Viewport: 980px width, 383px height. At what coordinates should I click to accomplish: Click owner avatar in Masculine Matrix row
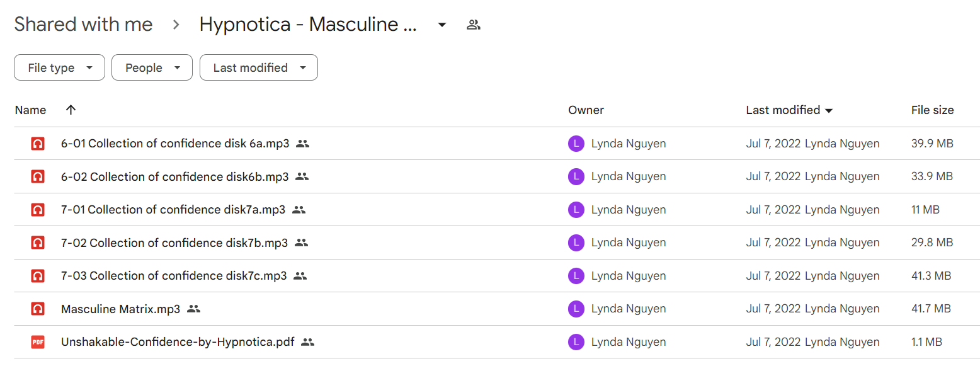(x=576, y=309)
